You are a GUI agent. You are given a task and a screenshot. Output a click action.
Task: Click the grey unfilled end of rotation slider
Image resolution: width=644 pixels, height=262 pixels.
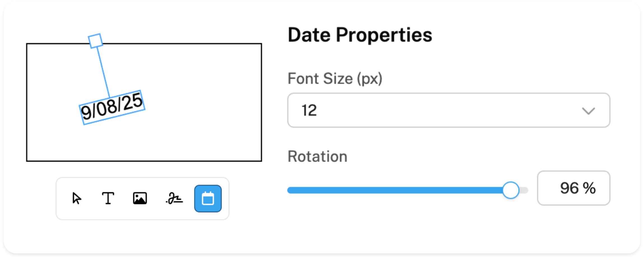click(524, 190)
